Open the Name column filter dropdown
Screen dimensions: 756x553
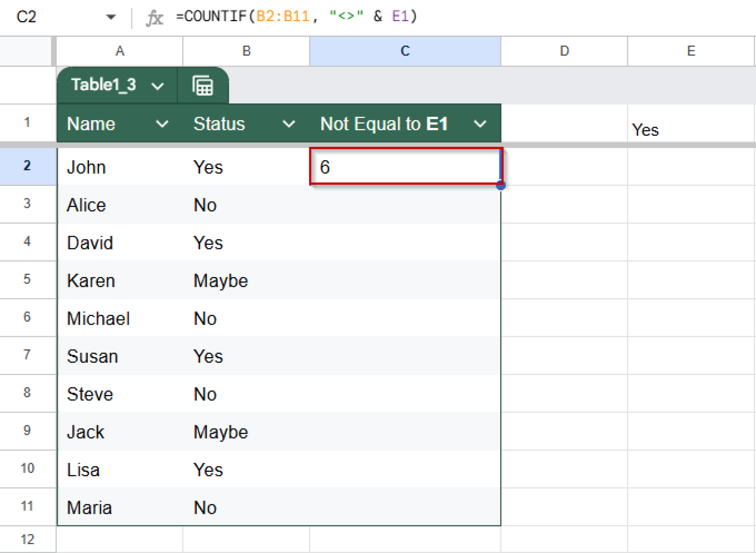click(x=162, y=124)
